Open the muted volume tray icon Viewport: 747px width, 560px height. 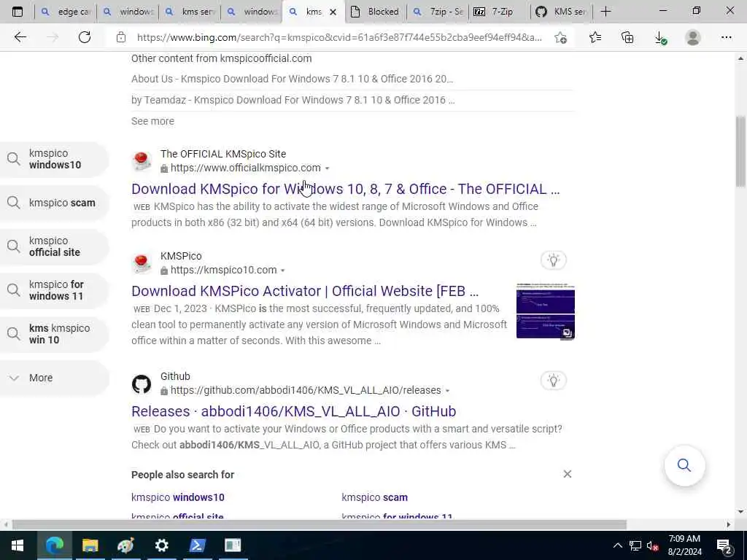652,545
